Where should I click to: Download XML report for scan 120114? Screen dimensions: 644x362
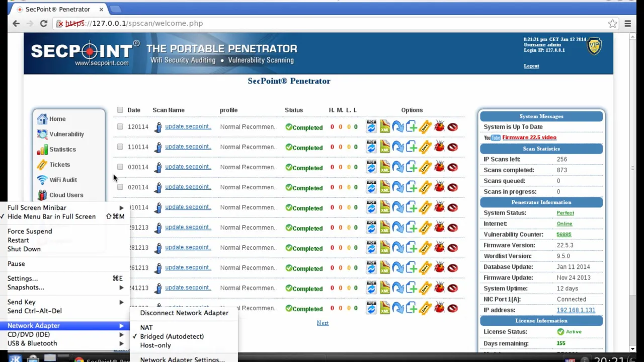click(385, 126)
